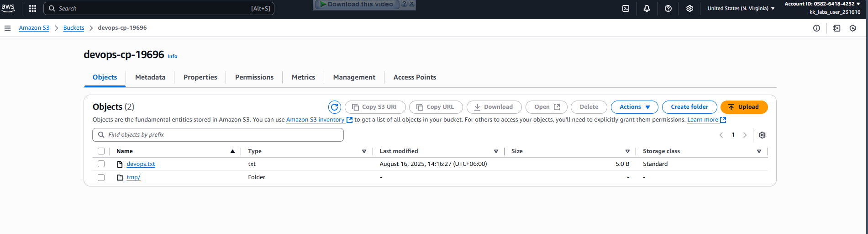Follow the Learn more link
Screen dimensions: 868x234
(x=706, y=120)
